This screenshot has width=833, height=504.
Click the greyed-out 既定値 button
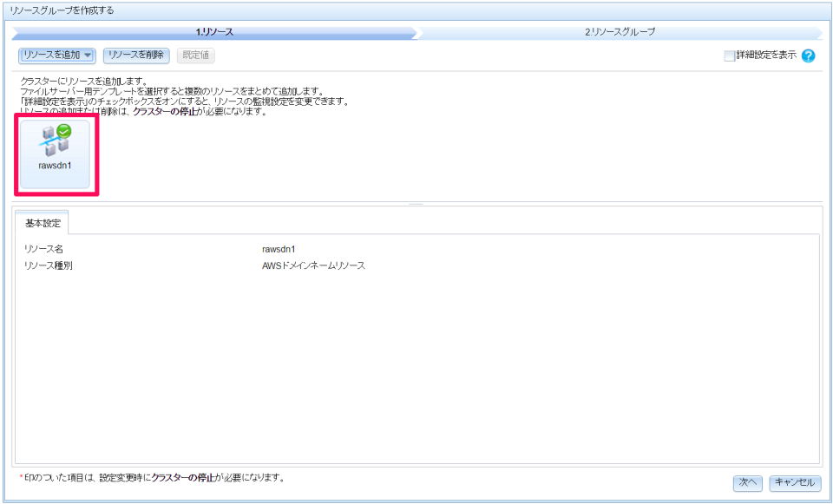click(x=195, y=55)
